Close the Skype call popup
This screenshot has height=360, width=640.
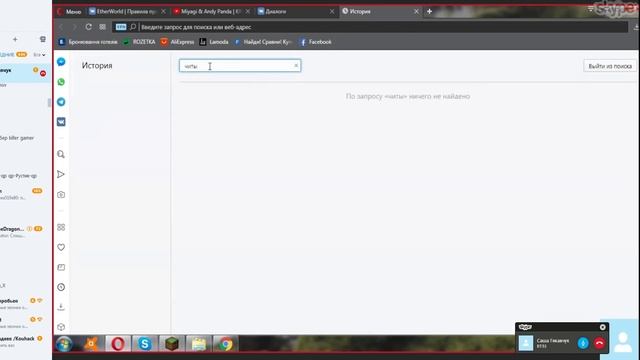602,327
